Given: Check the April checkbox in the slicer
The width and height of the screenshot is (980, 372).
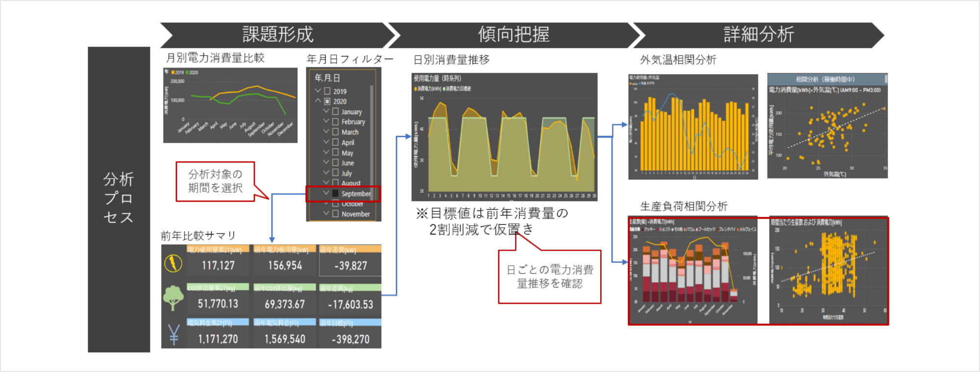Looking at the screenshot, I should pyautogui.click(x=335, y=142).
